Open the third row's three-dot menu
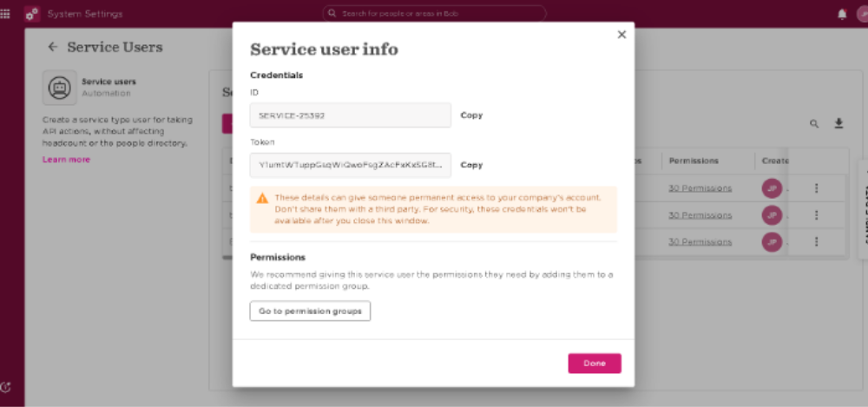868x407 pixels. coord(816,241)
